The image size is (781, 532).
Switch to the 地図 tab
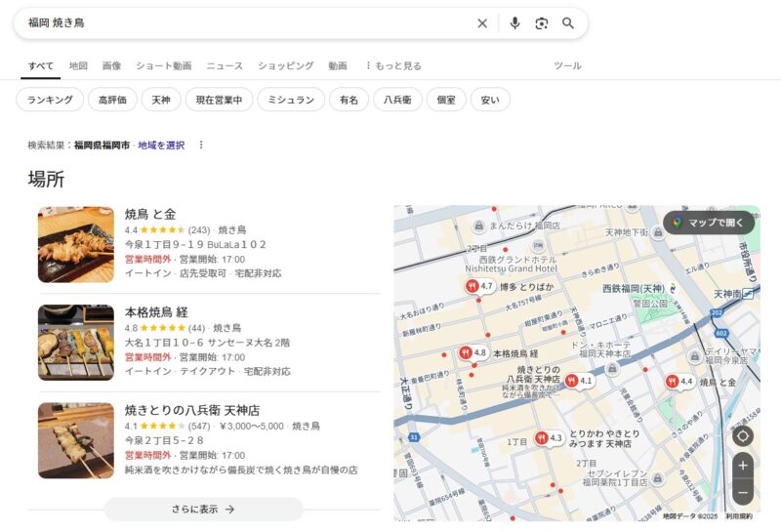click(x=78, y=66)
